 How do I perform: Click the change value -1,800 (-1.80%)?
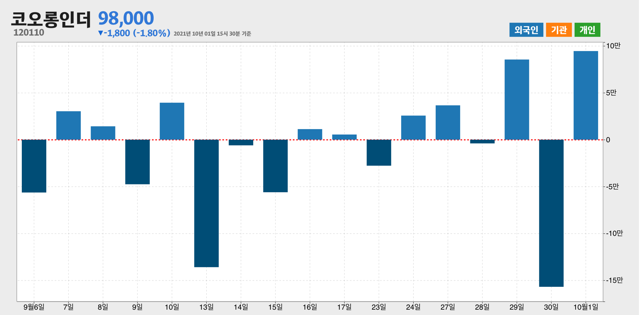(x=134, y=33)
